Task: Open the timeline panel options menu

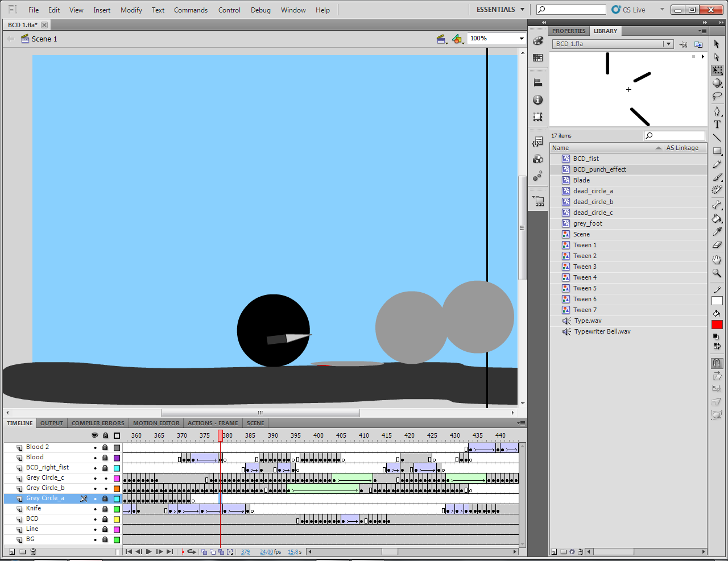Action: tap(521, 423)
